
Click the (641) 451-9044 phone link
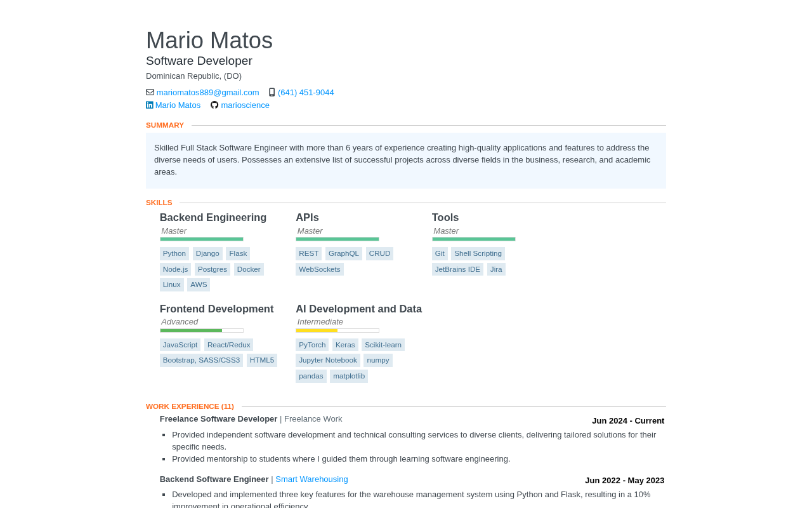[306, 93]
